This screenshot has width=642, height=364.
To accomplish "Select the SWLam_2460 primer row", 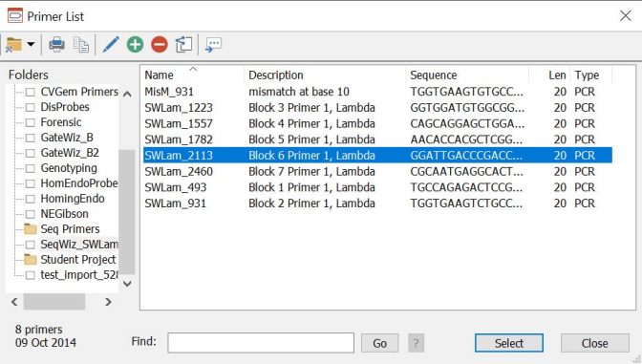I will pyautogui.click(x=377, y=171).
